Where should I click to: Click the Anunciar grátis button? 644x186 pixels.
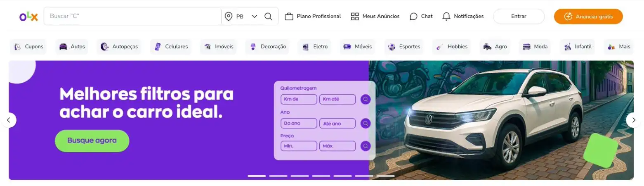(588, 17)
